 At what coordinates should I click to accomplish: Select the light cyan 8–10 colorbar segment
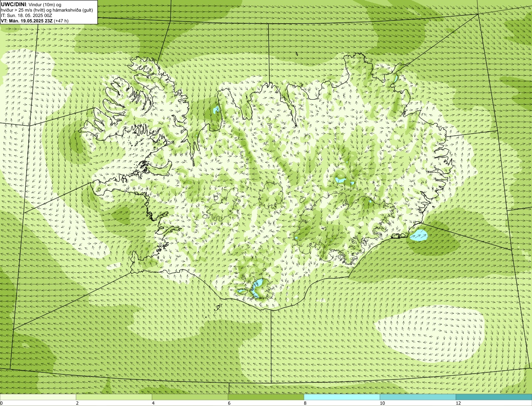pos(342,397)
